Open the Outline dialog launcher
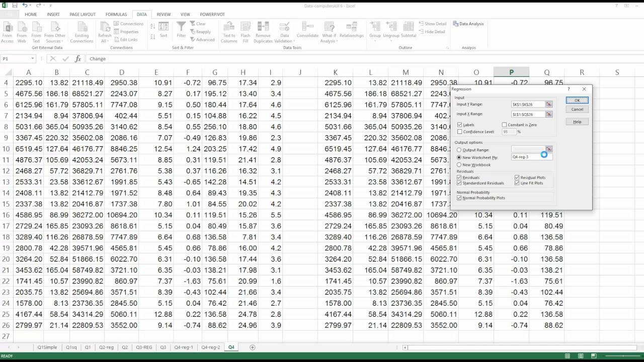The height and width of the screenshot is (362, 644). tap(447, 48)
